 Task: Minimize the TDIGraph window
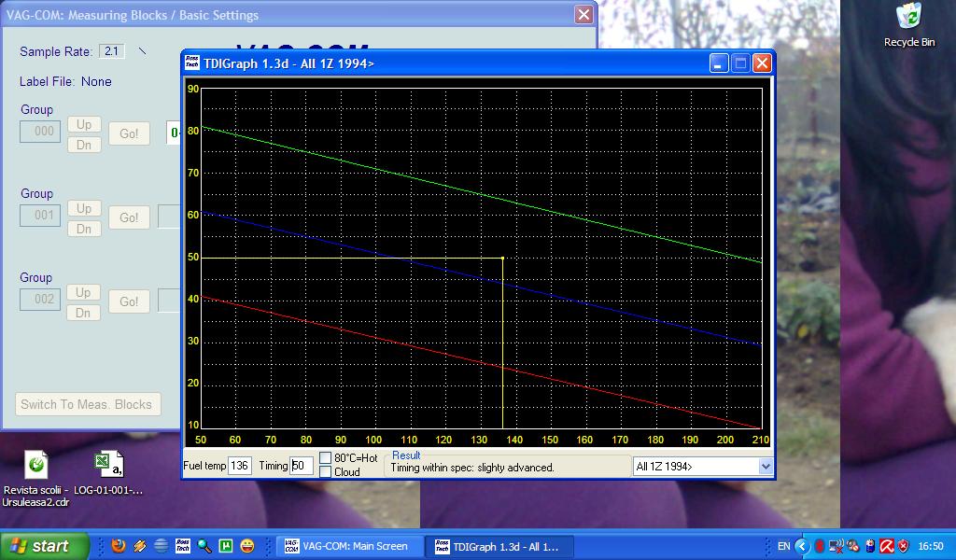click(x=719, y=63)
